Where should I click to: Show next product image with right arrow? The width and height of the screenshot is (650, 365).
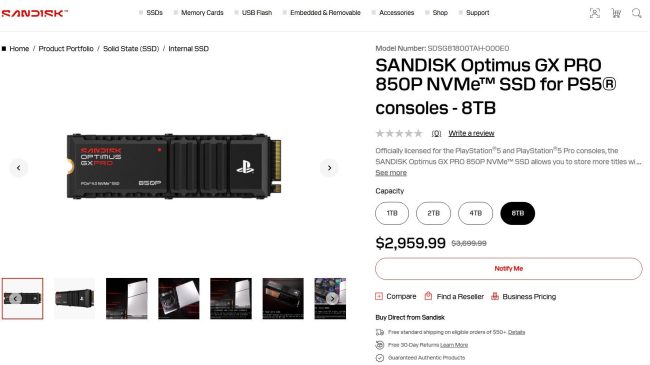pos(329,168)
